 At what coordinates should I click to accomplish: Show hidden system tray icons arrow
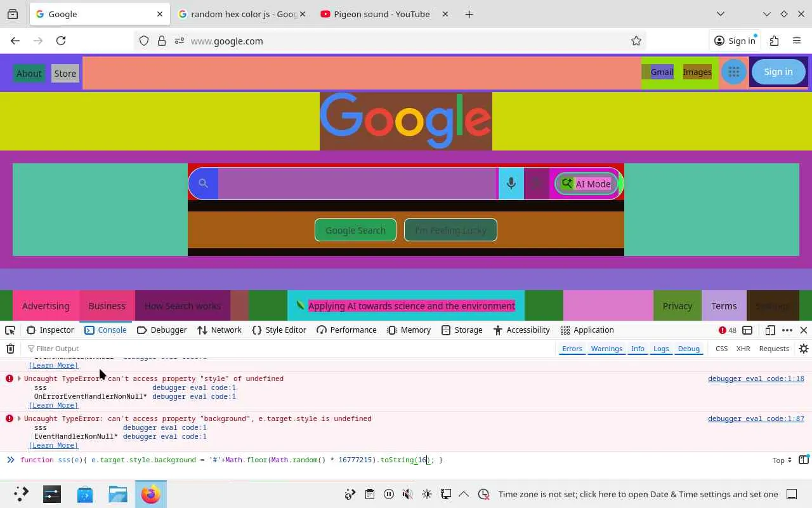pyautogui.click(x=464, y=494)
